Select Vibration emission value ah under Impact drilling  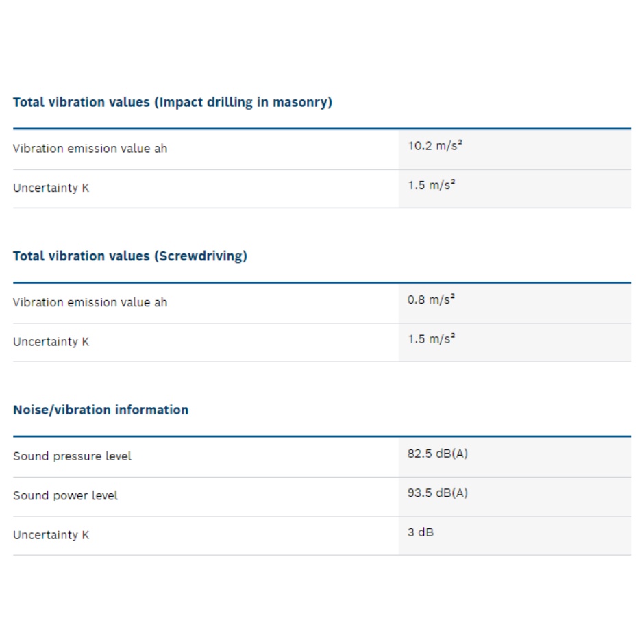pos(90,149)
